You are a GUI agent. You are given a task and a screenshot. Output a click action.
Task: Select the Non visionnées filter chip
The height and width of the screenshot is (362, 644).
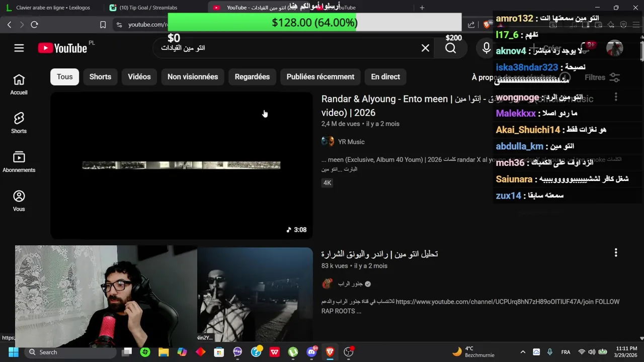point(193,76)
